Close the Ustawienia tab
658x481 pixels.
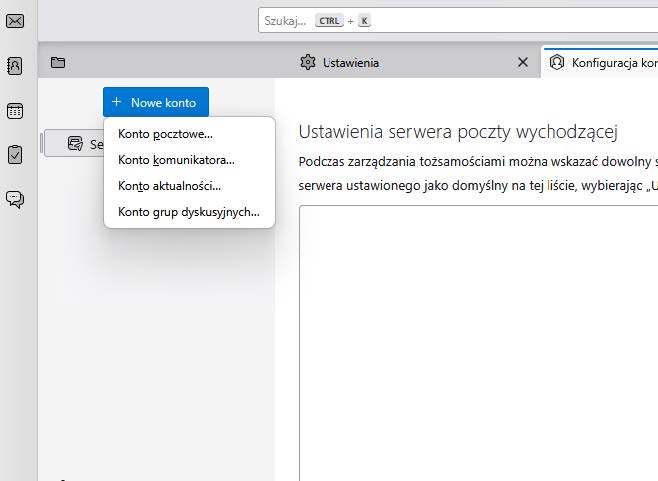pos(522,62)
